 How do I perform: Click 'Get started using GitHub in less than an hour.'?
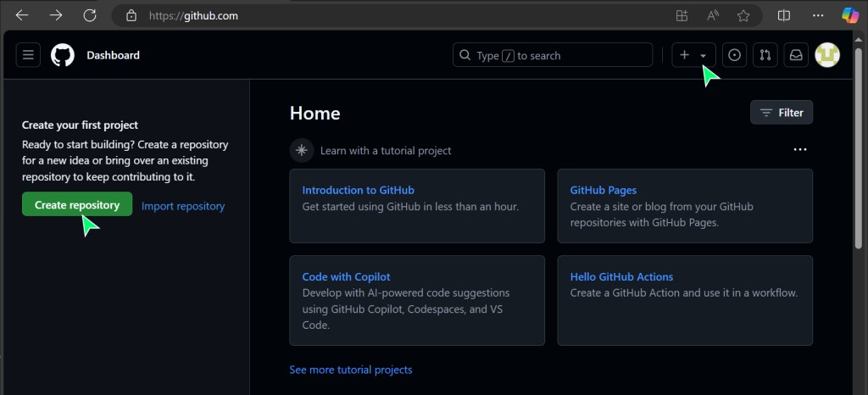411,207
